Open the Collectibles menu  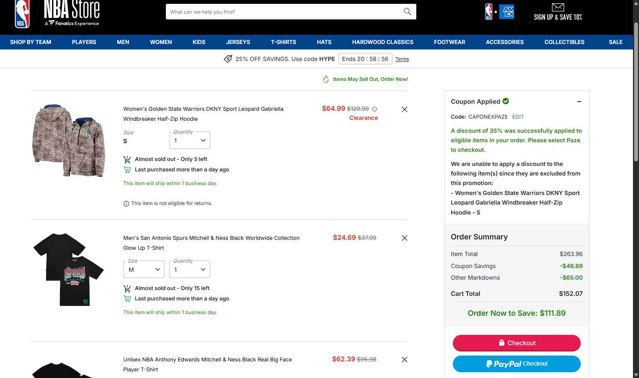(564, 42)
